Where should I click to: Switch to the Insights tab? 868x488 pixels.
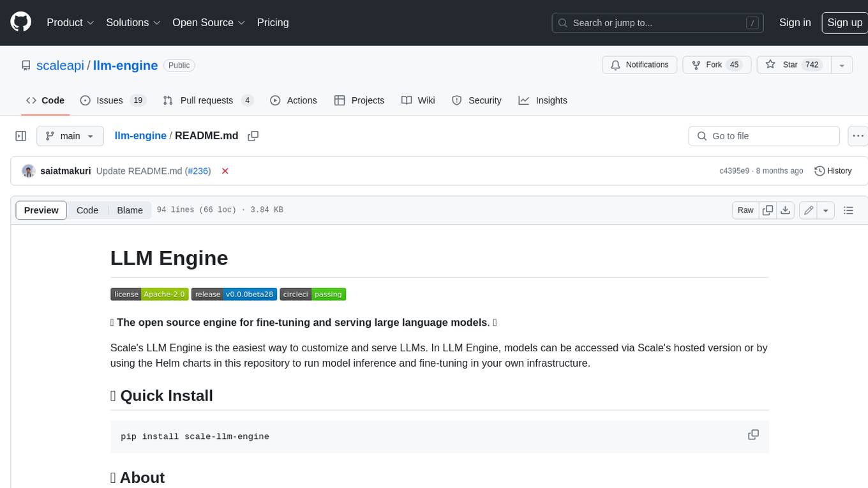click(x=543, y=100)
